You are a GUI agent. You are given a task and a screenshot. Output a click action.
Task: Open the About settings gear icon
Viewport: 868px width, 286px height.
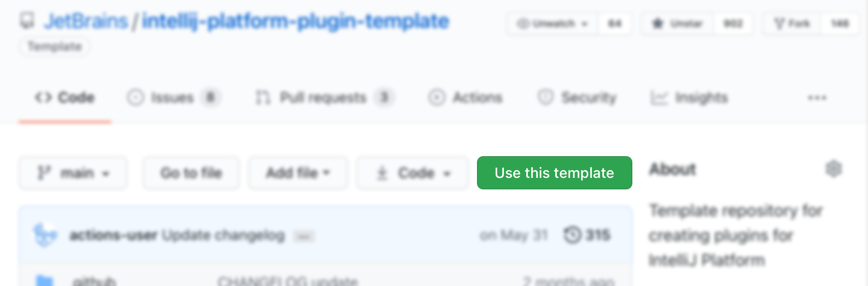click(833, 169)
